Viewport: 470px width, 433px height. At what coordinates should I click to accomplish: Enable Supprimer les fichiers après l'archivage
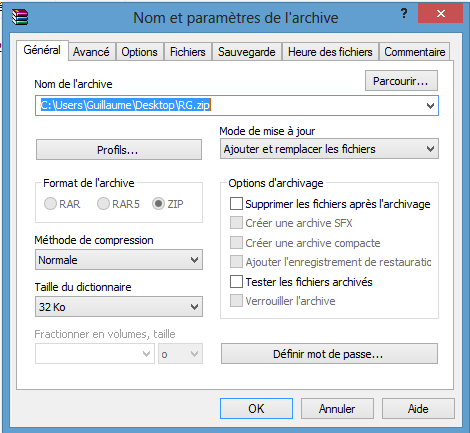[236, 204]
